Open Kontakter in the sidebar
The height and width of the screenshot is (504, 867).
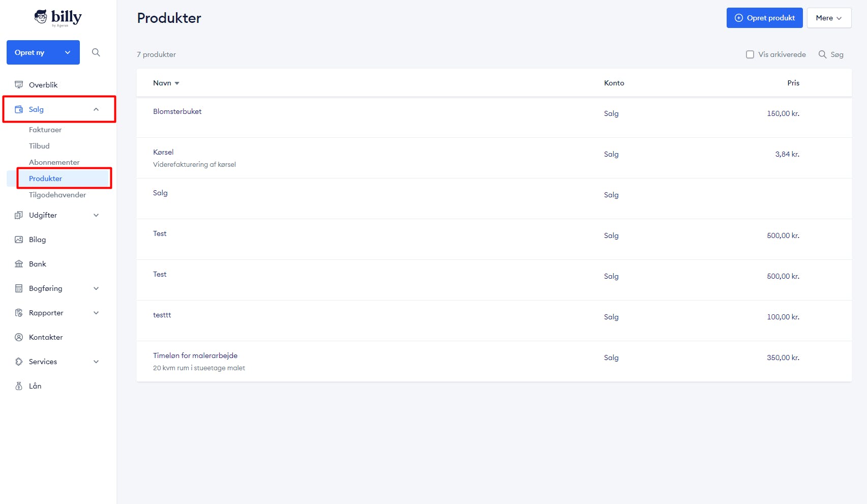(x=46, y=337)
